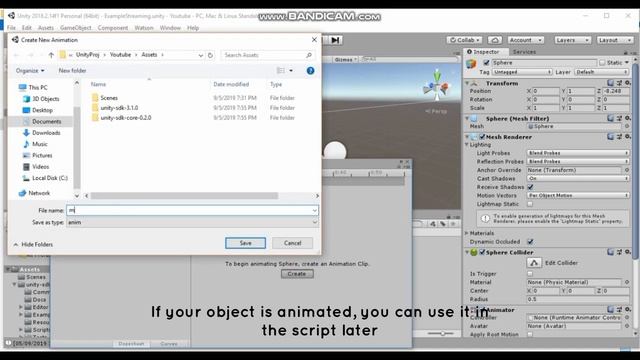Open the Component menu

click(113, 28)
